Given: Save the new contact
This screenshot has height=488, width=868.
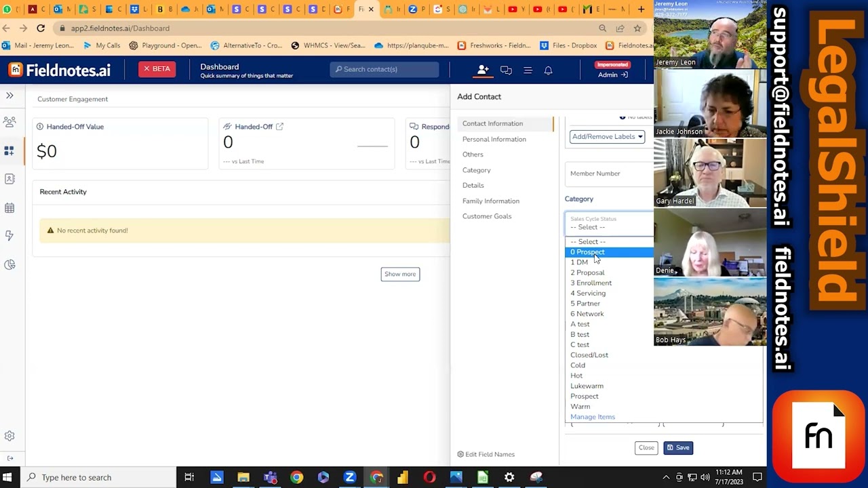Looking at the screenshot, I should click(677, 447).
